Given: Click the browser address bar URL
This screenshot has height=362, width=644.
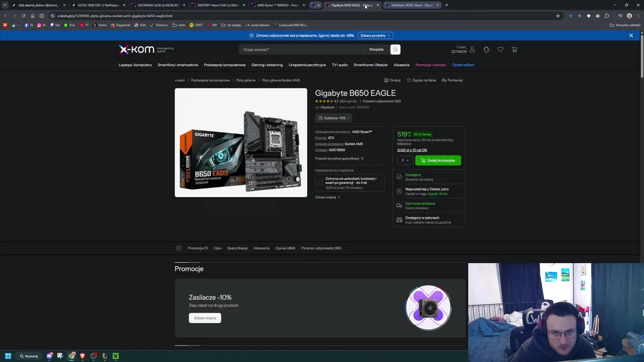Looking at the screenshot, I should coord(115,16).
